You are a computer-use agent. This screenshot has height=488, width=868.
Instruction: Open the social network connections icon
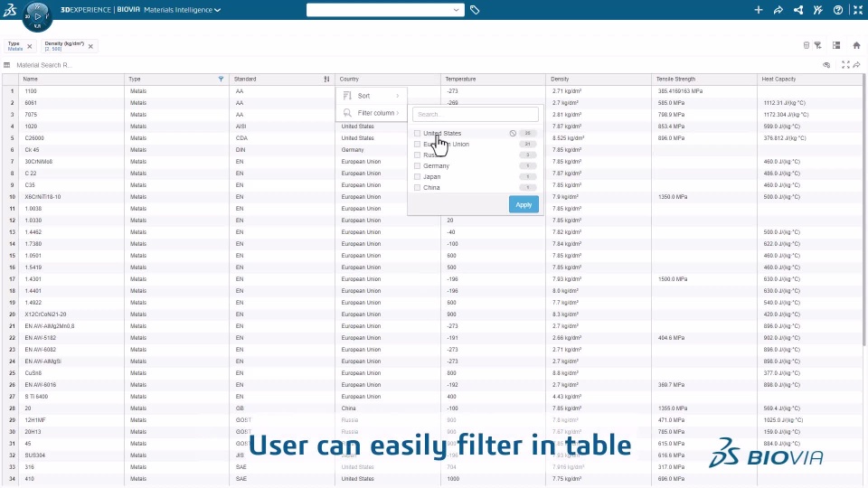(x=798, y=10)
